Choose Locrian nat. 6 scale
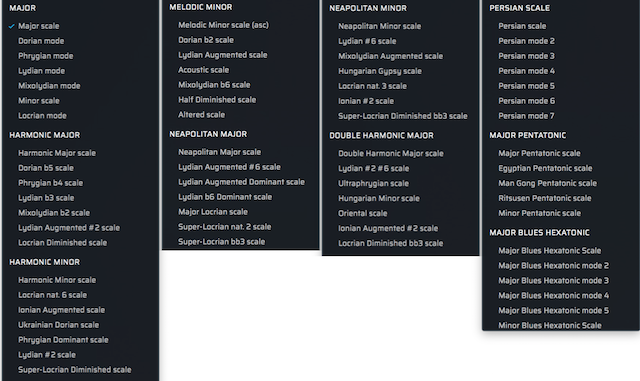The width and height of the screenshot is (640, 381). click(x=52, y=295)
